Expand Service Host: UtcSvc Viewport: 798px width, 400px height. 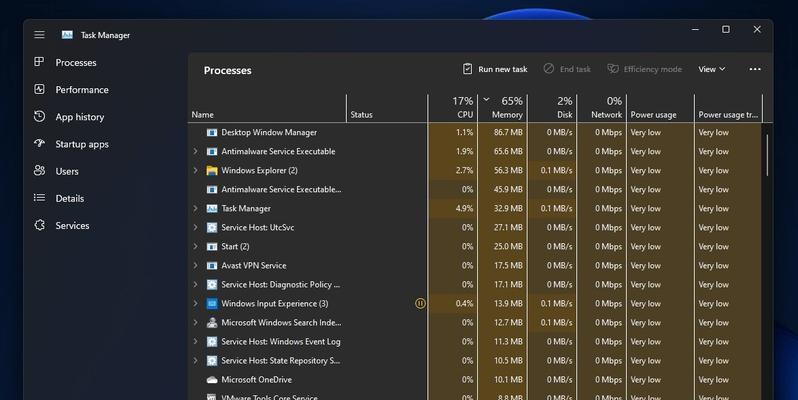coord(195,227)
